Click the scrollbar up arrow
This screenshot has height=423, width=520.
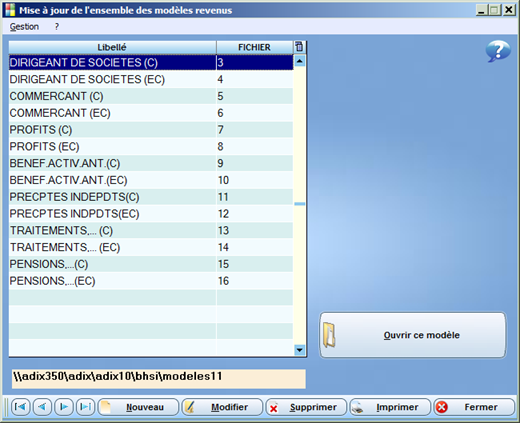pyautogui.click(x=300, y=61)
